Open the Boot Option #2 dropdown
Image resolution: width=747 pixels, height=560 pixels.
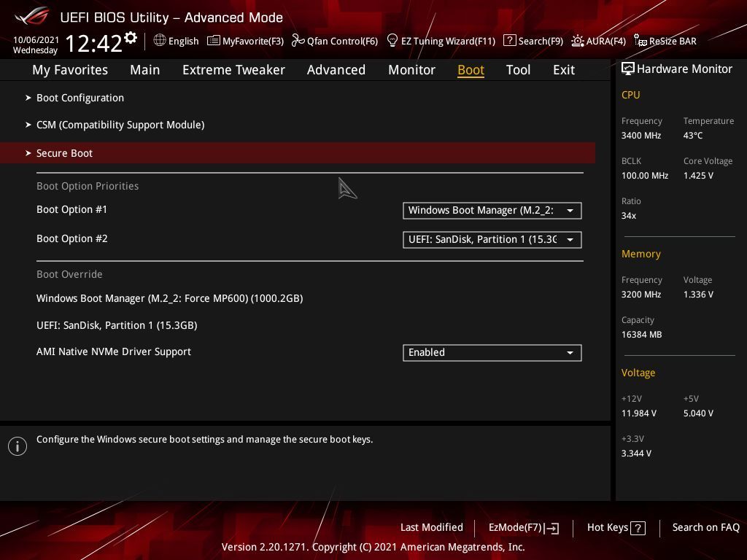click(x=492, y=239)
